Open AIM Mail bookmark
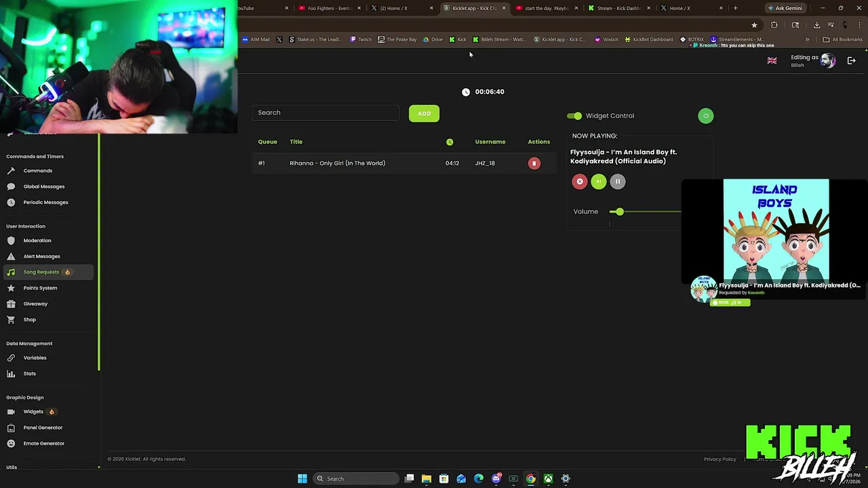This screenshot has height=488, width=868. tap(256, 39)
